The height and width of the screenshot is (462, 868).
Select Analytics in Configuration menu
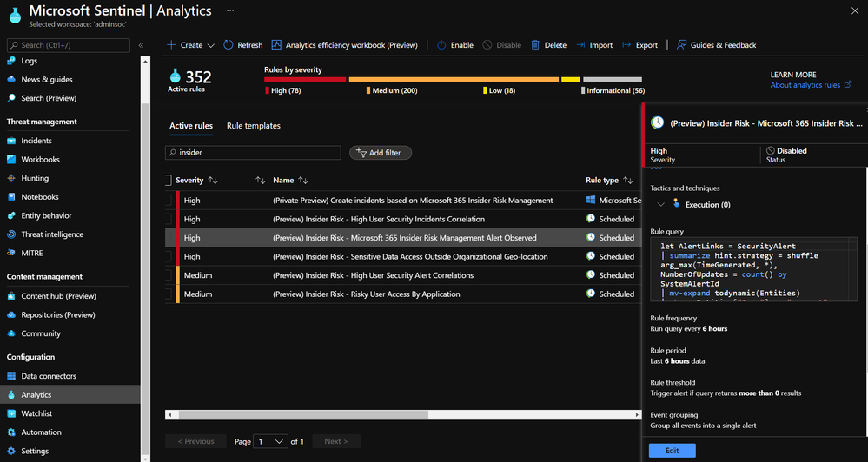70,394
